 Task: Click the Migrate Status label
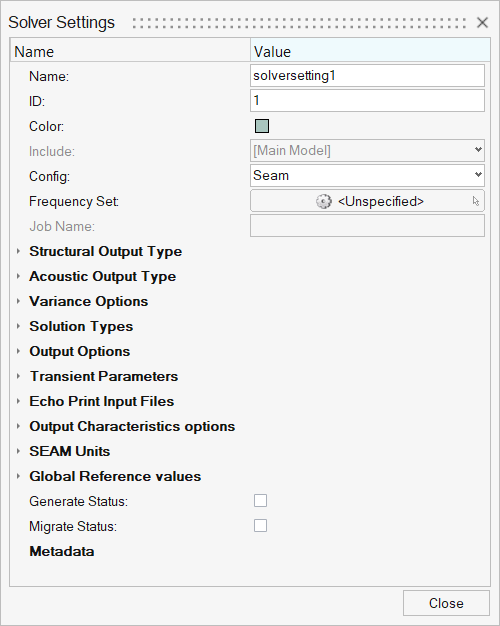(x=73, y=527)
